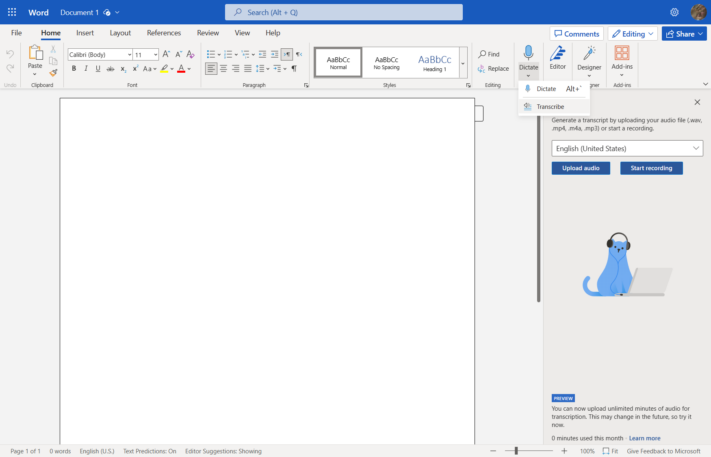Toggle bold formatting

(73, 69)
